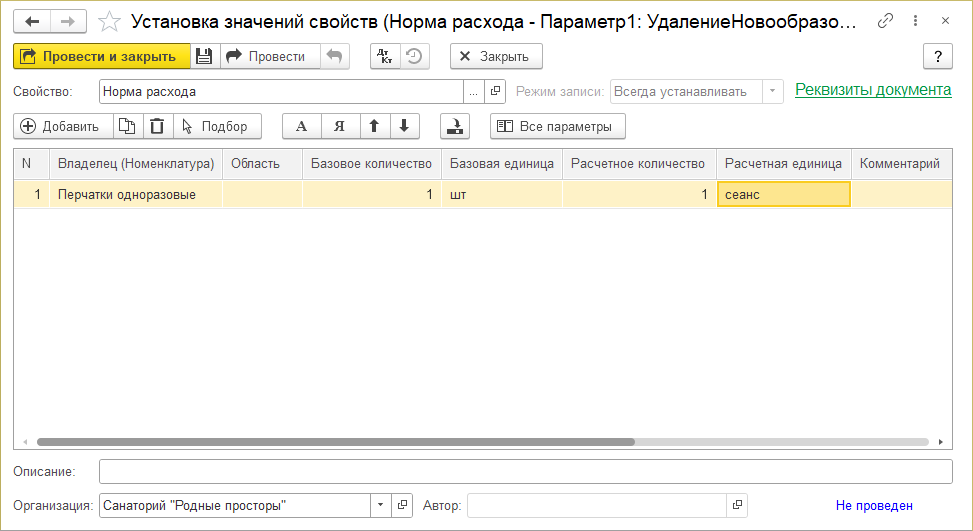Screen dimensions: 973x531
Task: Copy the selected row with duplicate icon
Action: [127, 126]
